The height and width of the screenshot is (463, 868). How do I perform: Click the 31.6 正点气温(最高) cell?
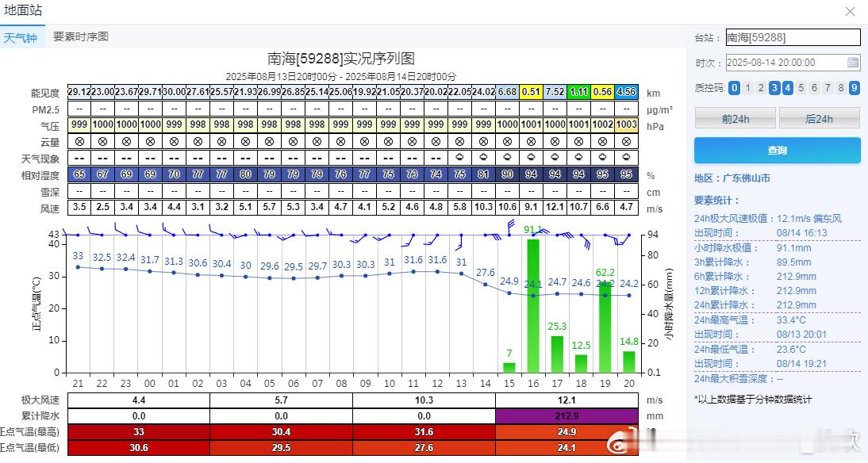pos(424,432)
